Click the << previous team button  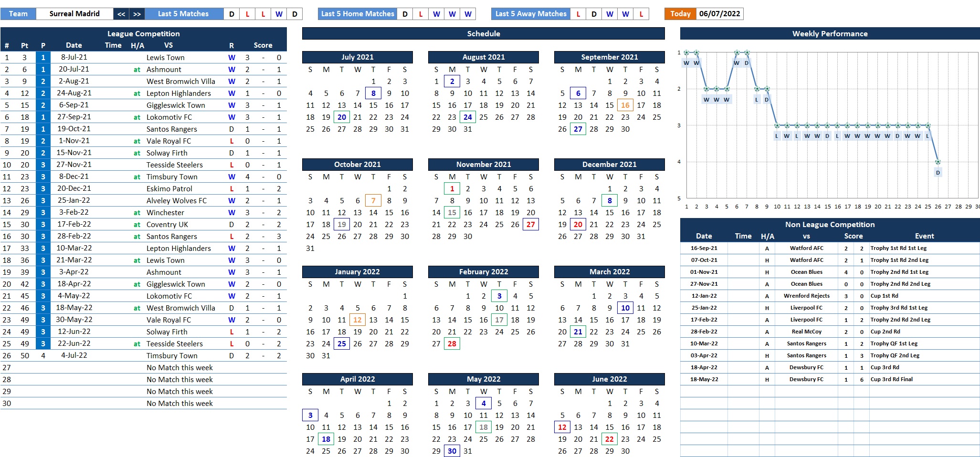tap(121, 14)
